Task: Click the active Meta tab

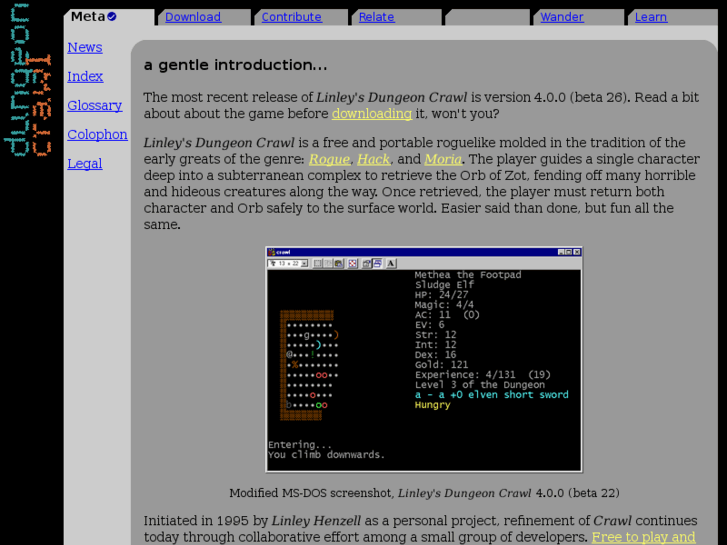Action: 109,17
